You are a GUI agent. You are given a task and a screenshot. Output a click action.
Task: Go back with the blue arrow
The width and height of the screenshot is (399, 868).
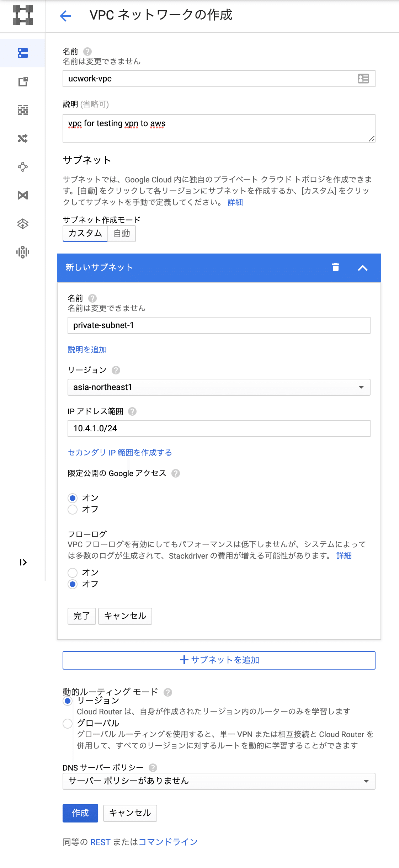(x=65, y=16)
